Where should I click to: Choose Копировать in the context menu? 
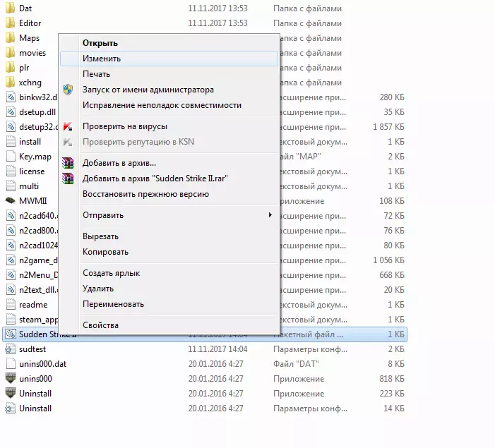pyautogui.click(x=105, y=252)
